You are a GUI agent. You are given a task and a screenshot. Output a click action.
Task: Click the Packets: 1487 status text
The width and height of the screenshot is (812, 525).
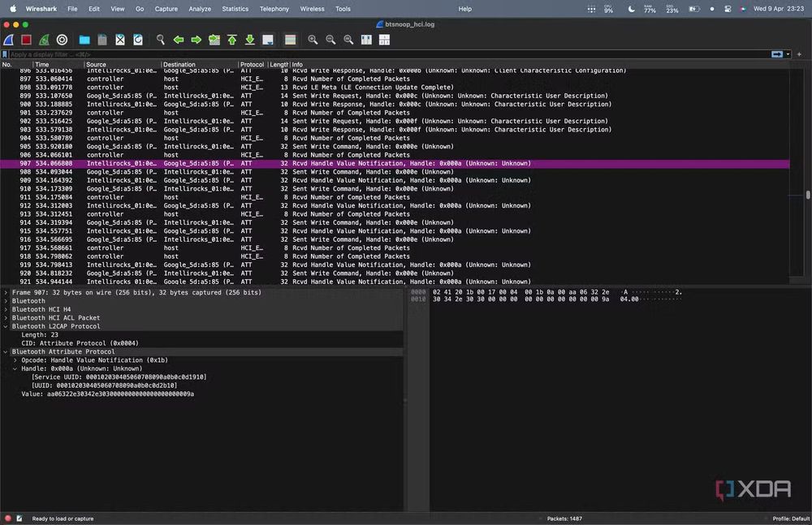click(564, 519)
